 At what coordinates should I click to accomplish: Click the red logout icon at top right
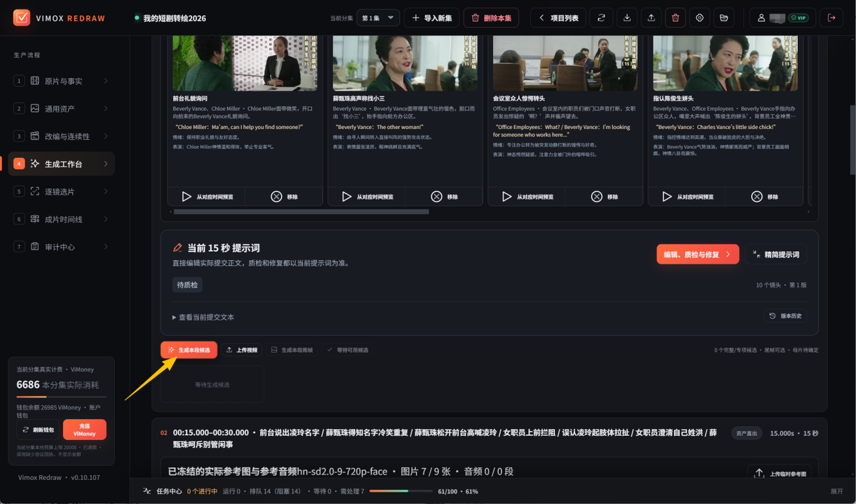(x=831, y=18)
